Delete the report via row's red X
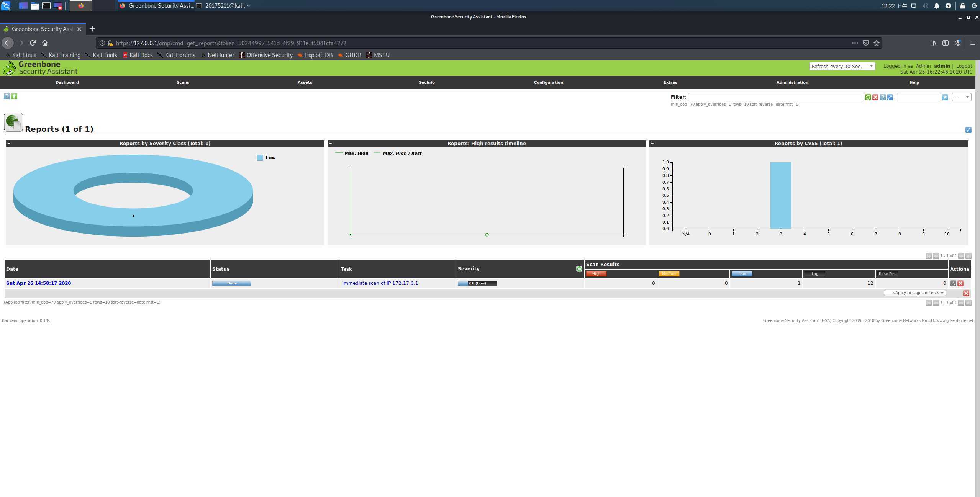The width and height of the screenshot is (980, 497). tap(960, 283)
